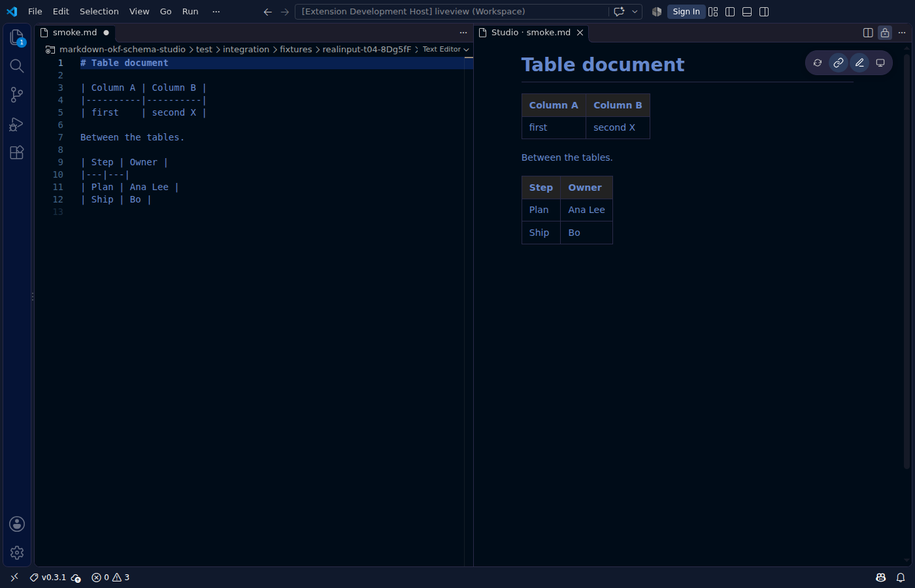The image size is (915, 588).
Task: Customize layout icon in title bar
Action: pos(713,12)
